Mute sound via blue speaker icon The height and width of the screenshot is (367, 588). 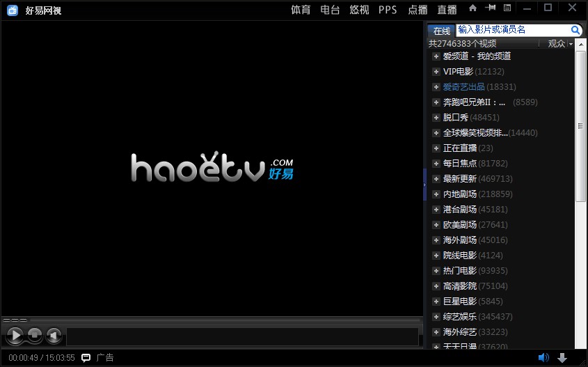(543, 358)
